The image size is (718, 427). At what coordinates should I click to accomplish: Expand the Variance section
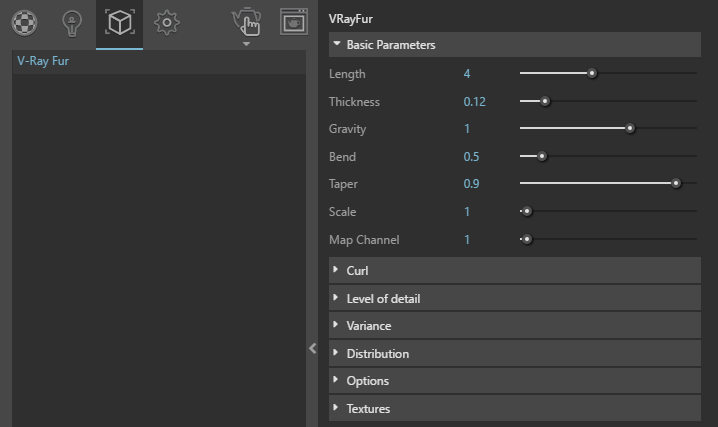(x=515, y=326)
